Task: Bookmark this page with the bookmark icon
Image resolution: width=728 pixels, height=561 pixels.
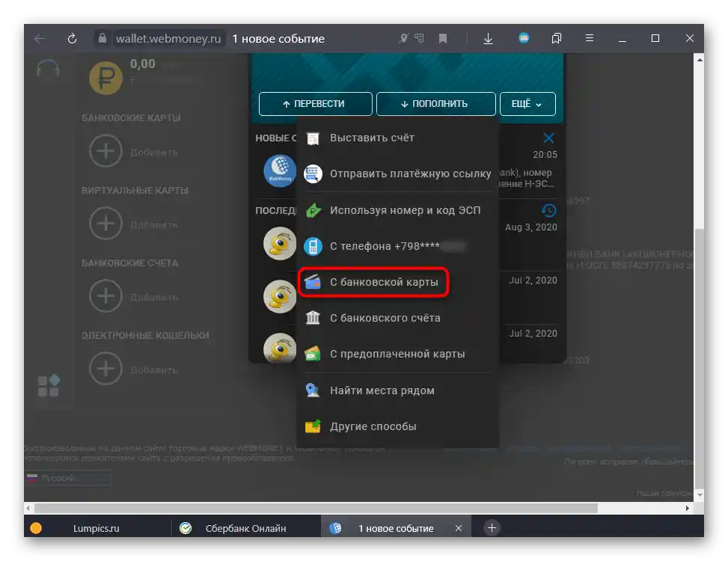Action: click(x=443, y=38)
